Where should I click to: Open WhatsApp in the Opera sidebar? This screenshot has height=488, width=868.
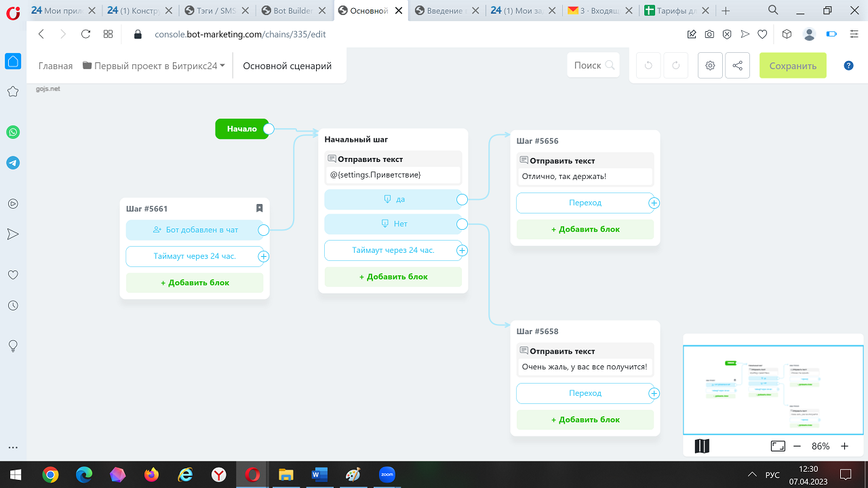point(13,132)
